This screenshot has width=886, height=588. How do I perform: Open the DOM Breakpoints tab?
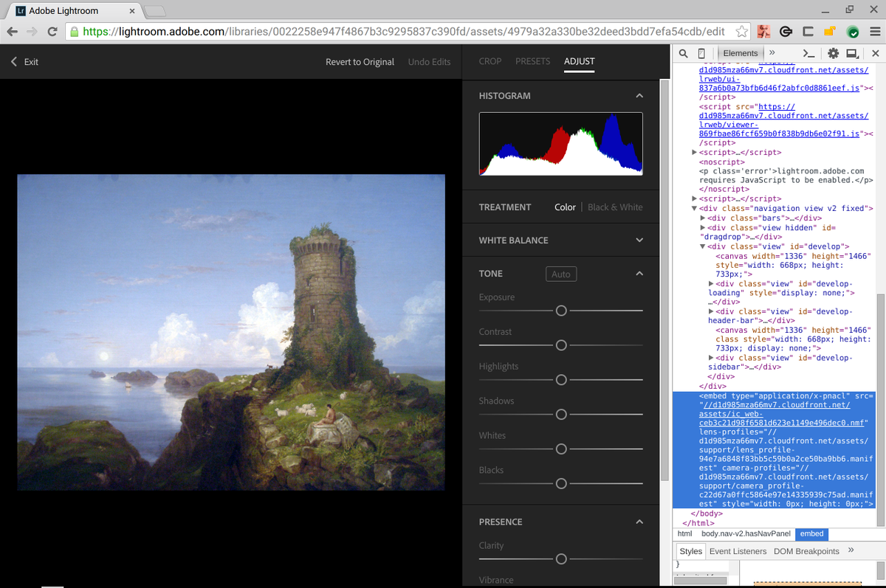pos(806,551)
